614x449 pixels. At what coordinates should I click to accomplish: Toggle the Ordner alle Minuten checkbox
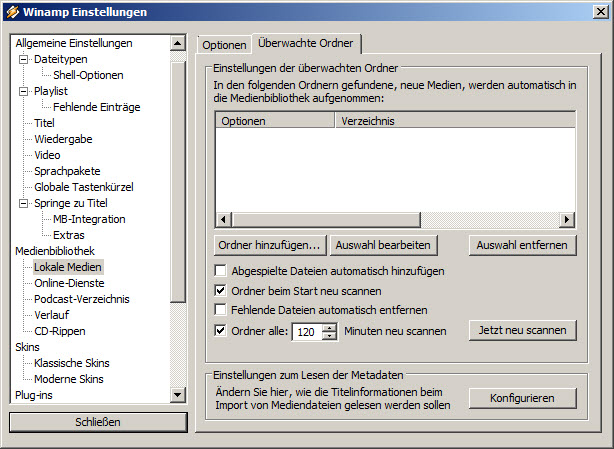pyautogui.click(x=220, y=331)
